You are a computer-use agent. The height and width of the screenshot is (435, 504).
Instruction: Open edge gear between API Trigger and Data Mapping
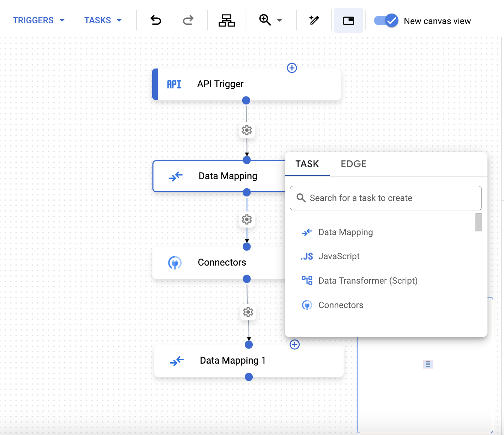pos(247,130)
